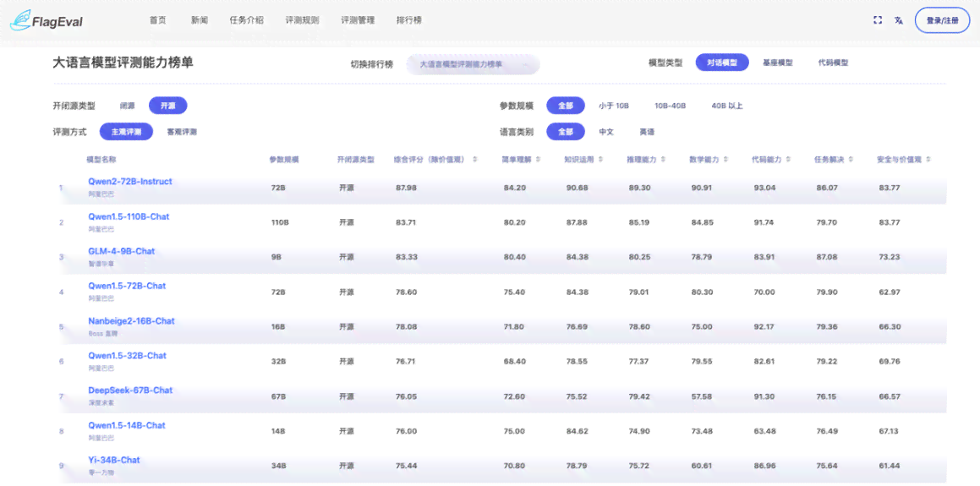This screenshot has width=980, height=486.
Task: Open 评测规则 navigation item
Action: (x=302, y=20)
